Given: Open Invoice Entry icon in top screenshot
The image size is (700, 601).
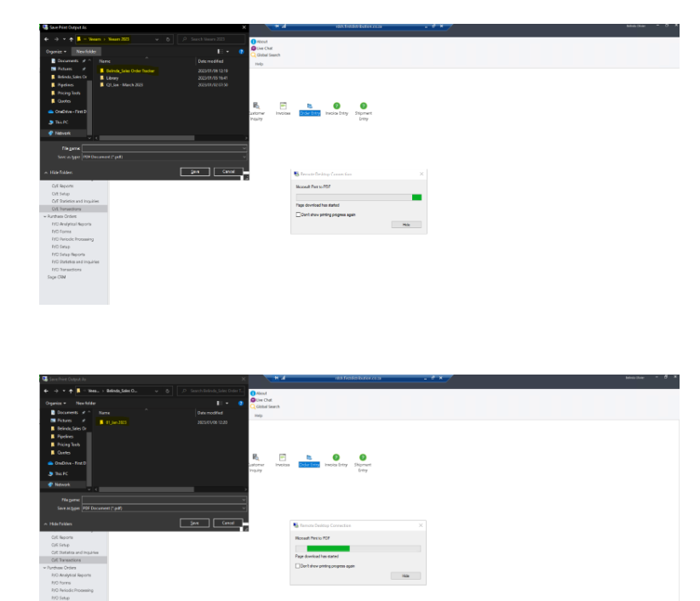Looking at the screenshot, I should point(336,109).
